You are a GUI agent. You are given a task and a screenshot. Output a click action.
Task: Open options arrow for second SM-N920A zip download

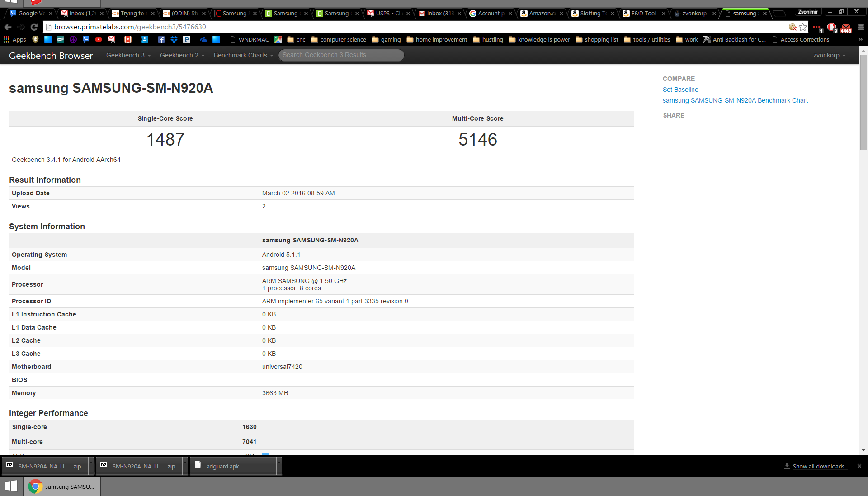[185, 466]
